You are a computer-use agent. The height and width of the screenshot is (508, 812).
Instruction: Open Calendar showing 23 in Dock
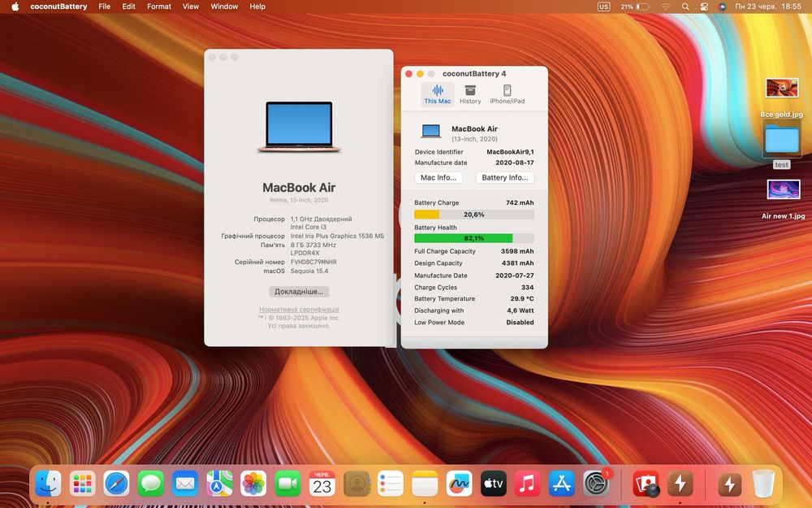pos(322,484)
